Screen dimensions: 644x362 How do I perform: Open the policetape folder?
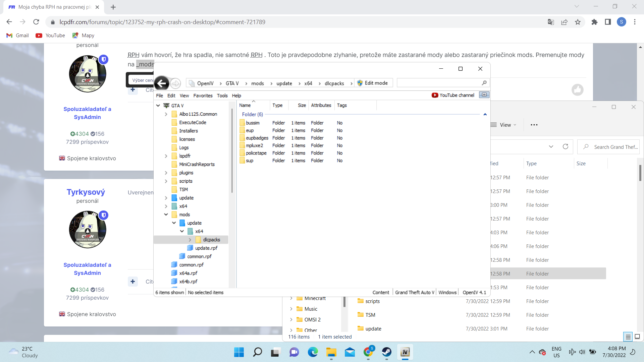pyautogui.click(x=256, y=153)
